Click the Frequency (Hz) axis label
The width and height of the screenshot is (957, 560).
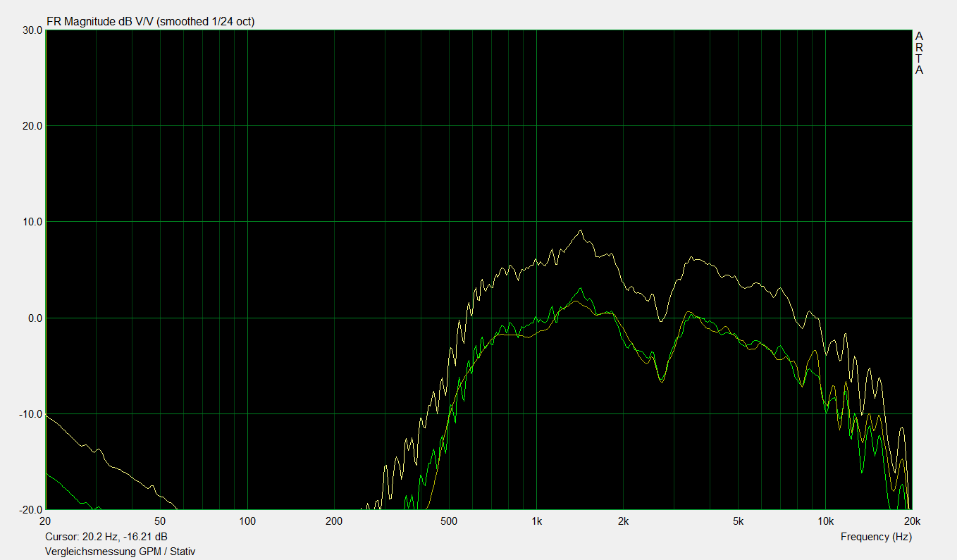point(875,537)
